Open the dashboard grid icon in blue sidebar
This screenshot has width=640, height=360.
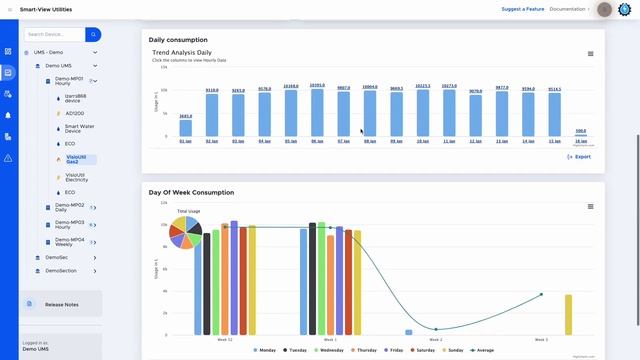point(8,51)
